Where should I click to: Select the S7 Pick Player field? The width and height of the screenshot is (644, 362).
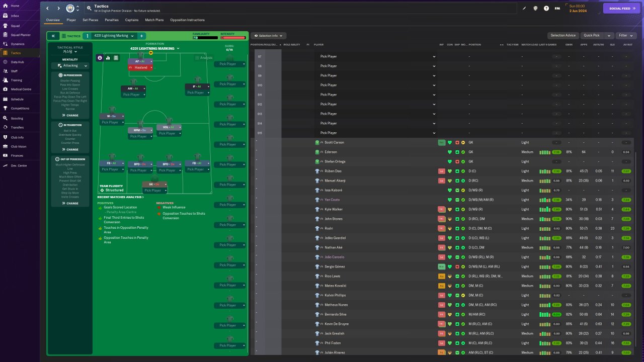click(x=377, y=56)
